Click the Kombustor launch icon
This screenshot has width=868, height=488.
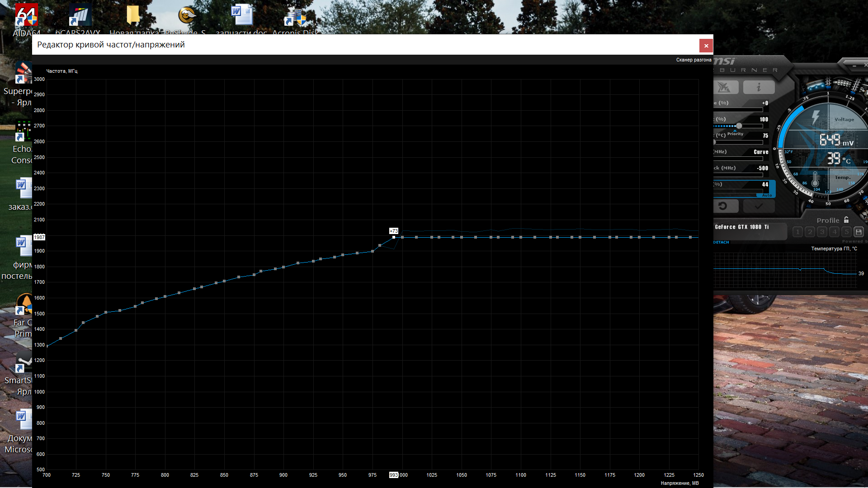725,87
